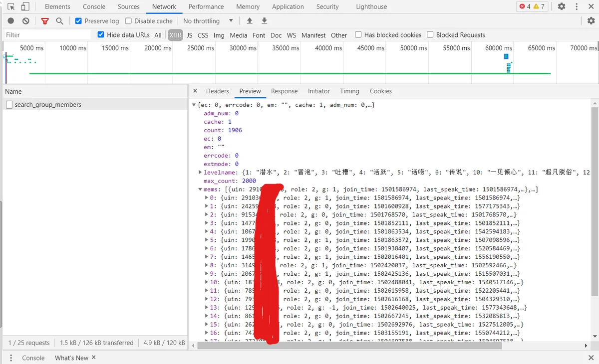This screenshot has width=599, height=364.
Task: Toggle the red filter funnel icon
Action: pyautogui.click(x=45, y=21)
